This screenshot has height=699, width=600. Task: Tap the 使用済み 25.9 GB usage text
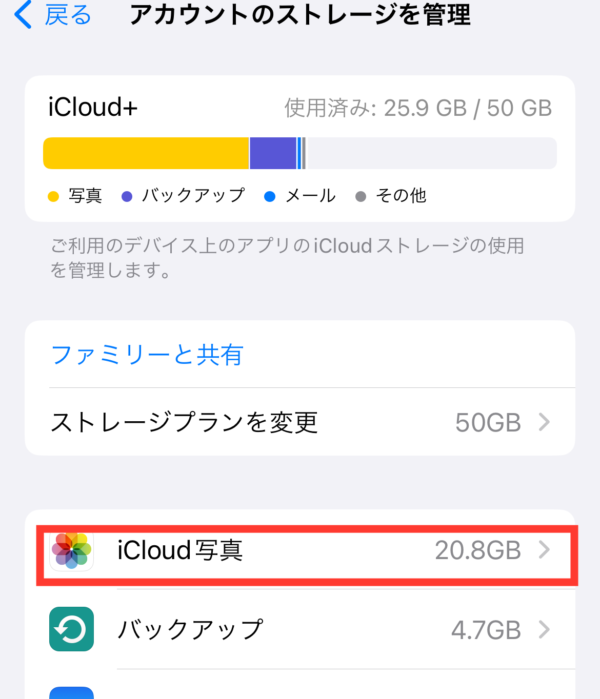tap(418, 108)
